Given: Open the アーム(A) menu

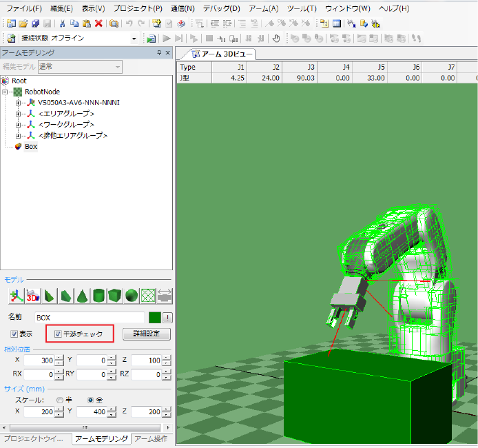Looking at the screenshot, I should 264,8.
